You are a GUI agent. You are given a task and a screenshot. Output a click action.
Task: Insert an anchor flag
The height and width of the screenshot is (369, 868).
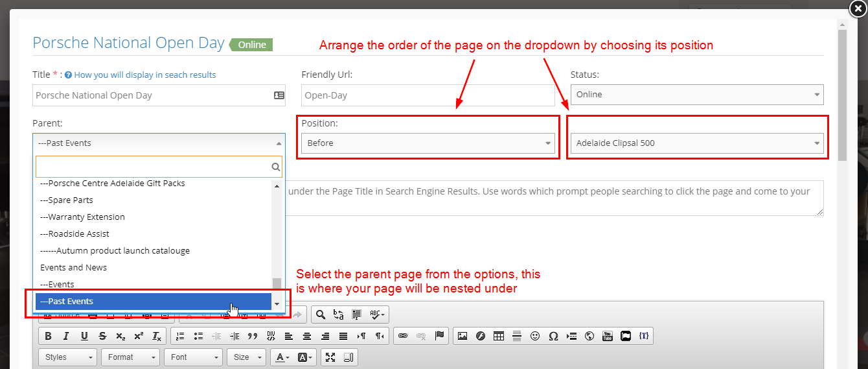pos(439,336)
